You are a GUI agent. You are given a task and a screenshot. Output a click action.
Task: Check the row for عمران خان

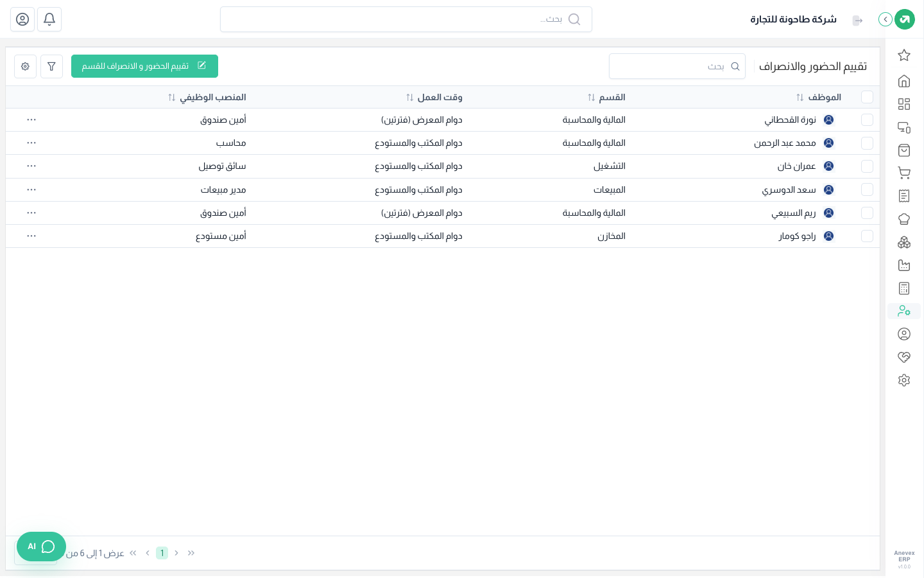coord(867,166)
